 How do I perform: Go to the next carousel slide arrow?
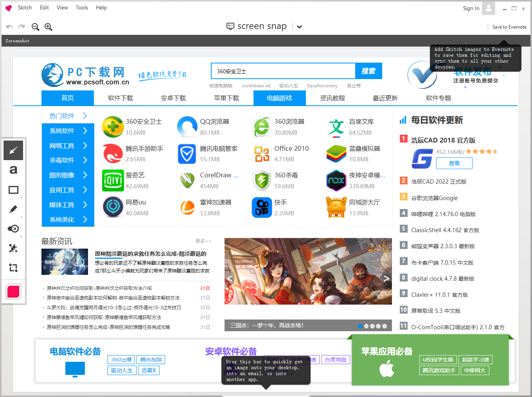pos(386,278)
